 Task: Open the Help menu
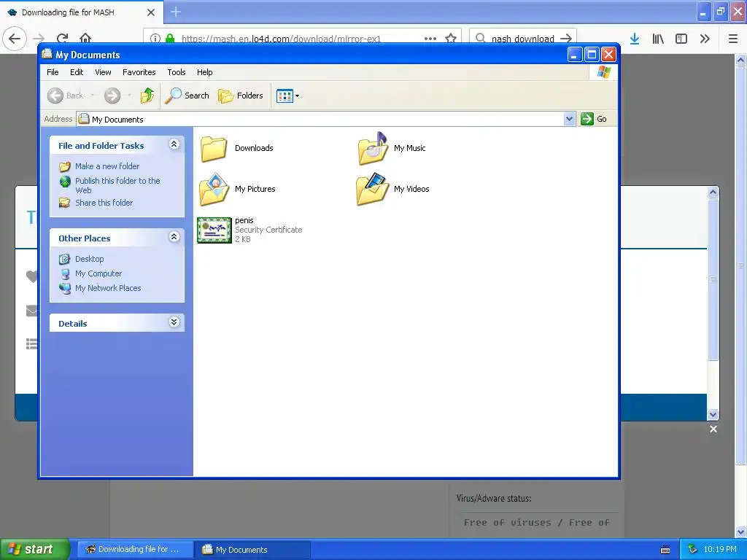(205, 72)
